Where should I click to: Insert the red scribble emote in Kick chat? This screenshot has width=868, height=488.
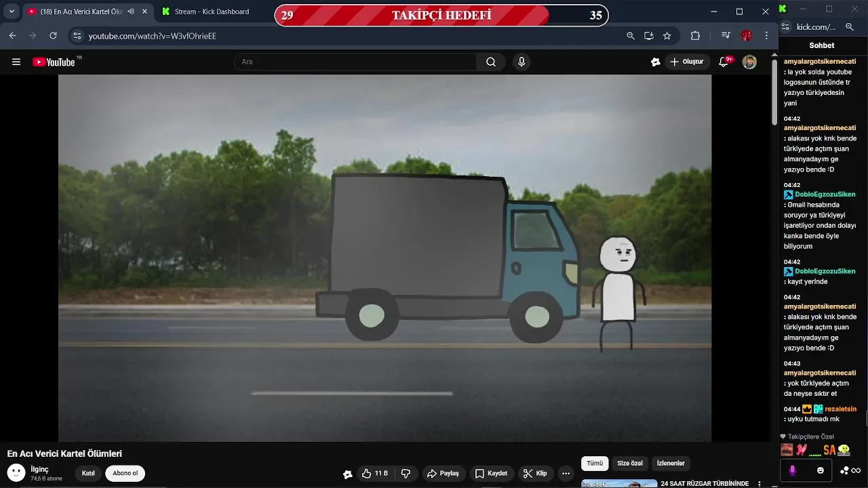point(802,449)
